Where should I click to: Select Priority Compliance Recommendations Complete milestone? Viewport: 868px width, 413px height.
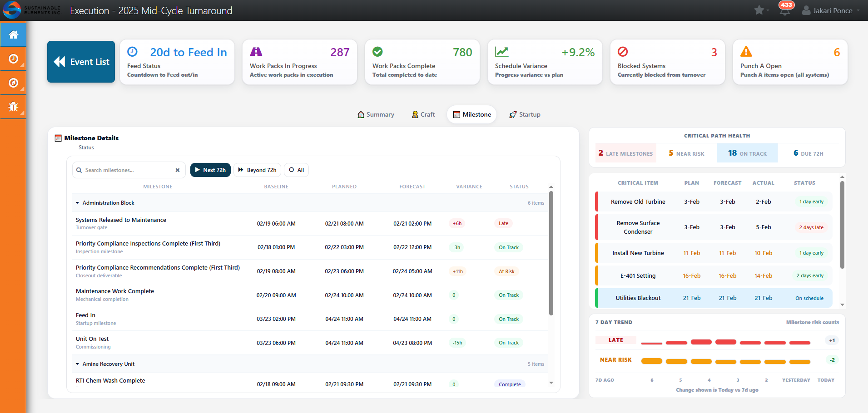click(310, 271)
